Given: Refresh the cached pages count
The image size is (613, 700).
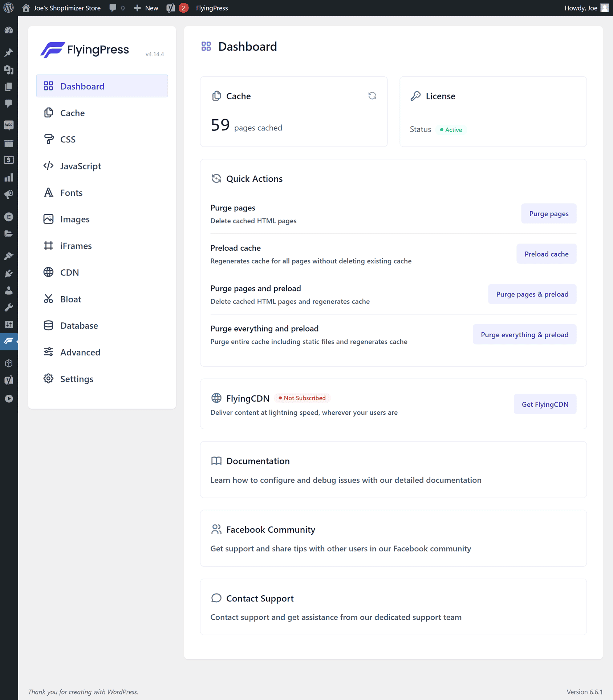Looking at the screenshot, I should [x=372, y=96].
